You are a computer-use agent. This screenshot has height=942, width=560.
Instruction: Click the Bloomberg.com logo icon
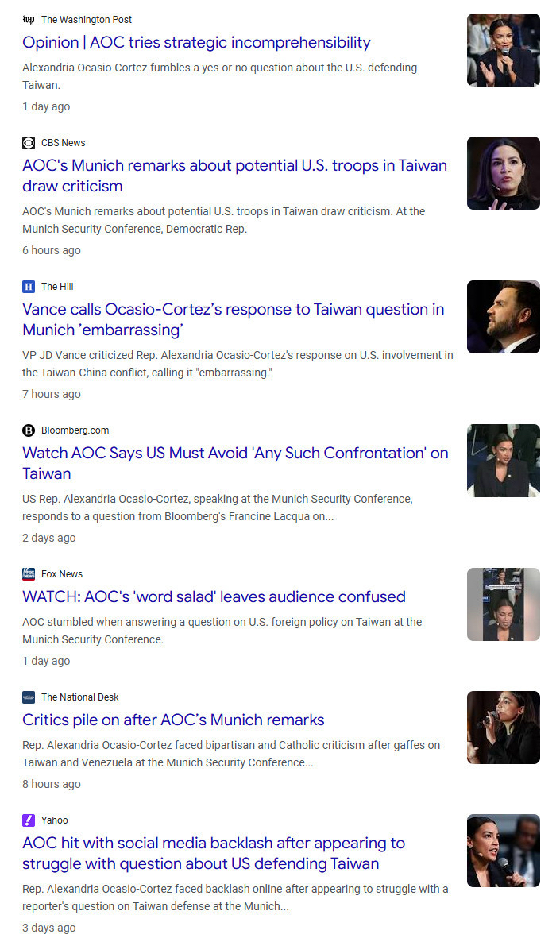29,430
